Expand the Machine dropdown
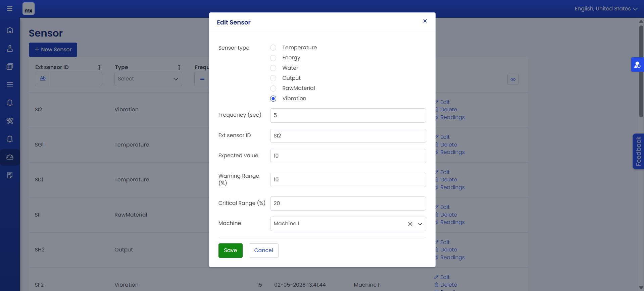 pos(420,224)
